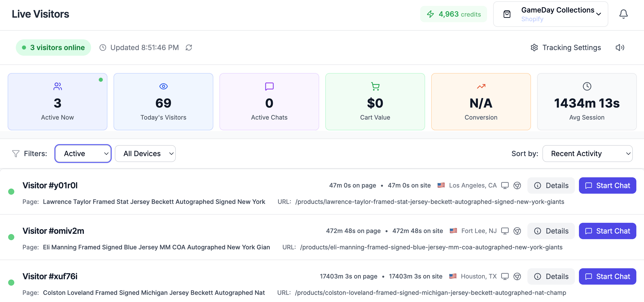The height and width of the screenshot is (302, 644).
Task: Expand the GameDay Collections store switcher
Action: [550, 14]
